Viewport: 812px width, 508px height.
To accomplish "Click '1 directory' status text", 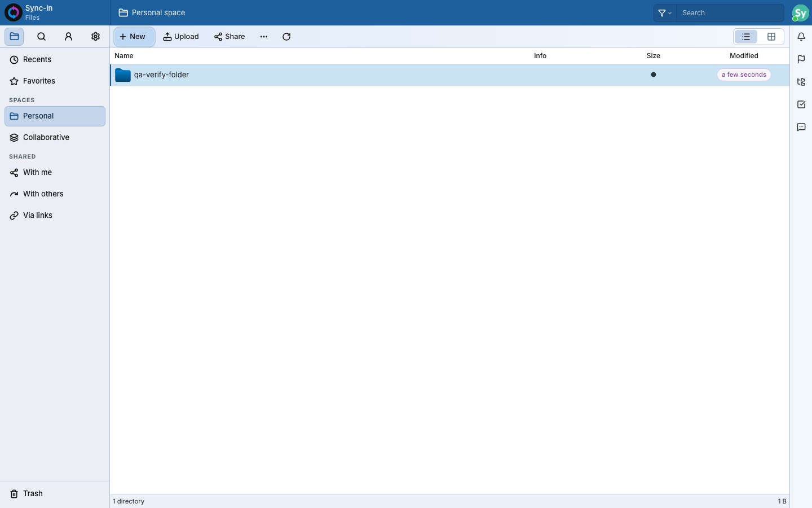I will [x=129, y=501].
